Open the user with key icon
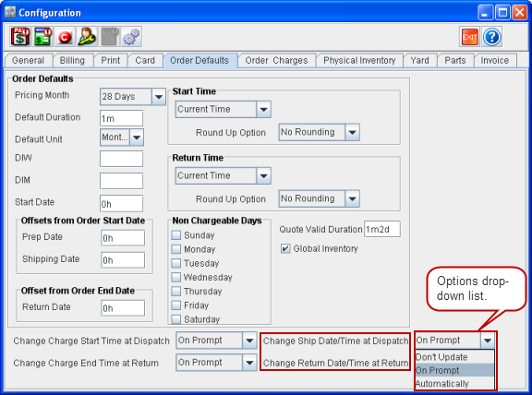 pyautogui.click(x=87, y=37)
